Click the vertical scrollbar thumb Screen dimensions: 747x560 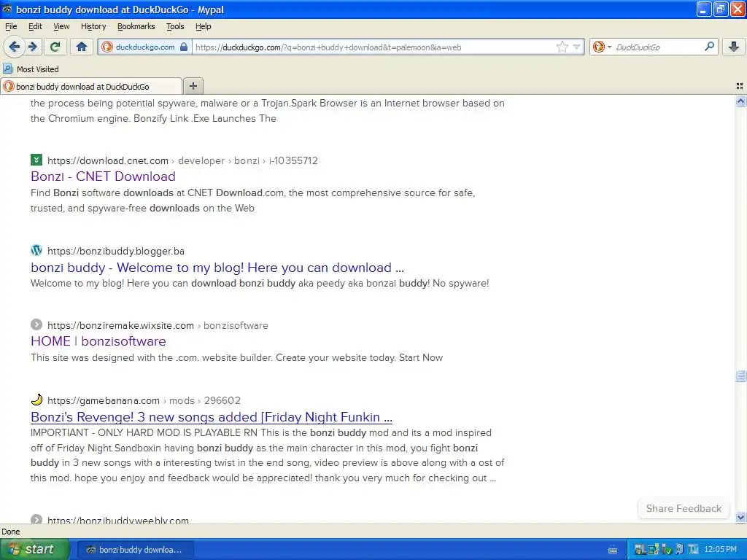(740, 376)
